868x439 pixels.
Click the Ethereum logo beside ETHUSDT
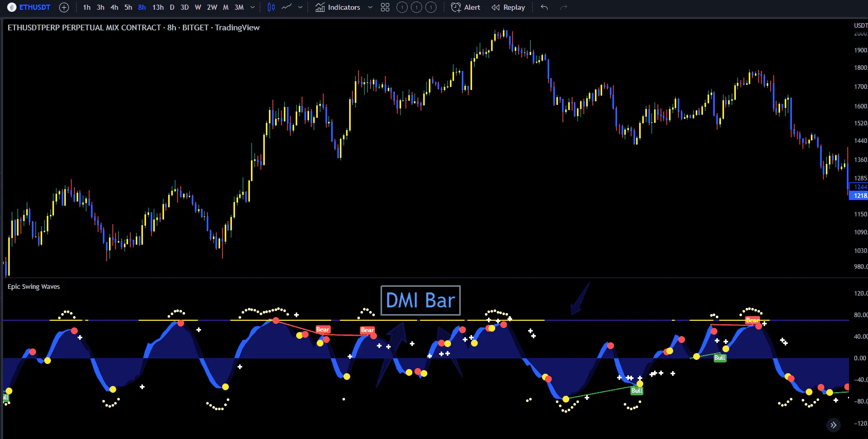(12, 7)
